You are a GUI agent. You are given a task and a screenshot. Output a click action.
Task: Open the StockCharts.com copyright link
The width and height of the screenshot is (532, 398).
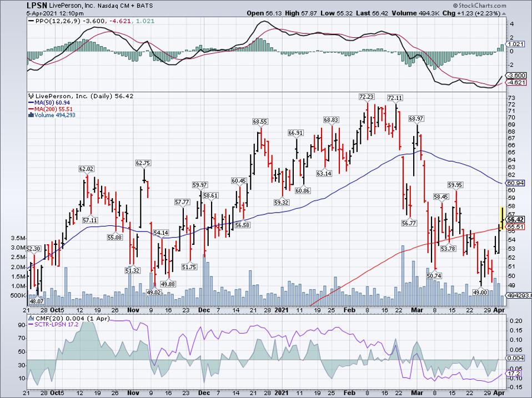tap(480, 6)
